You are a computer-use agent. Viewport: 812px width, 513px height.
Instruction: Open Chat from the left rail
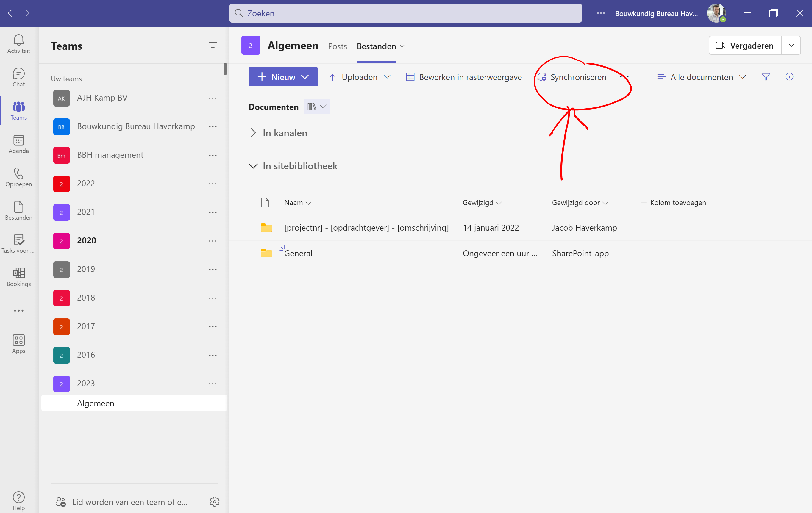coord(18,78)
